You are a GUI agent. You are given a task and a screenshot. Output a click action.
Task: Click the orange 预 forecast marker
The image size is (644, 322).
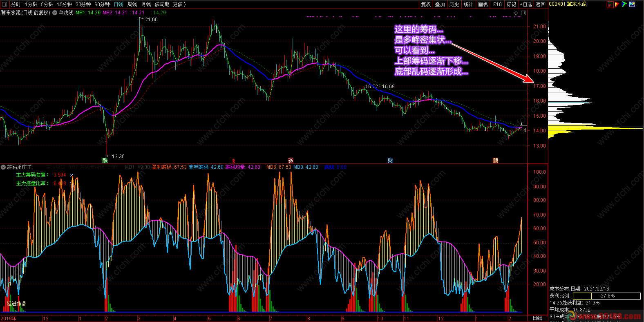click(495, 161)
